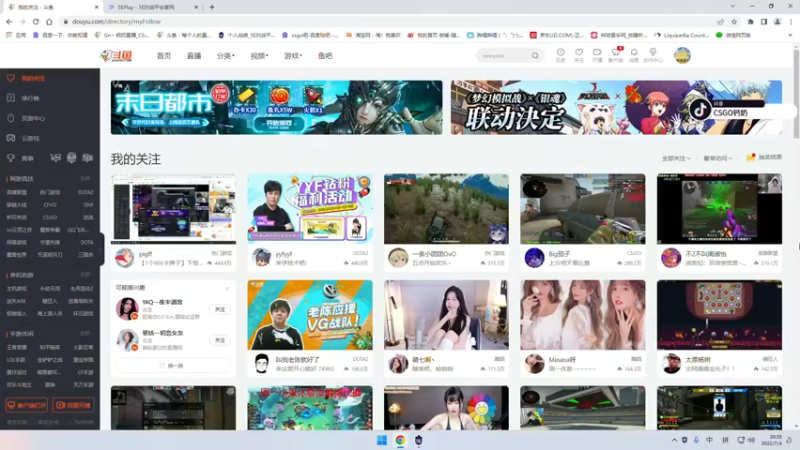Expand the 游戏 dropdown in top navigation

[x=293, y=56]
